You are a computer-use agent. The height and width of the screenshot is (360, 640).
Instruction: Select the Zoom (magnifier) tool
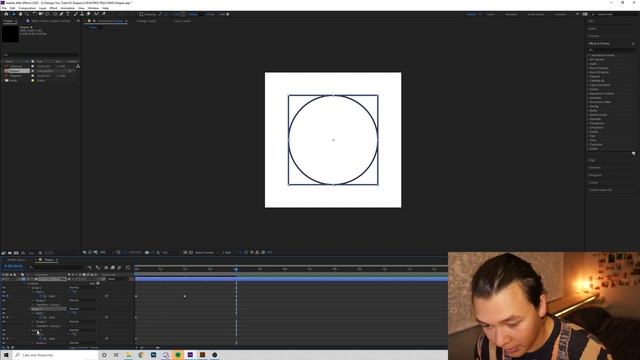pos(27,14)
